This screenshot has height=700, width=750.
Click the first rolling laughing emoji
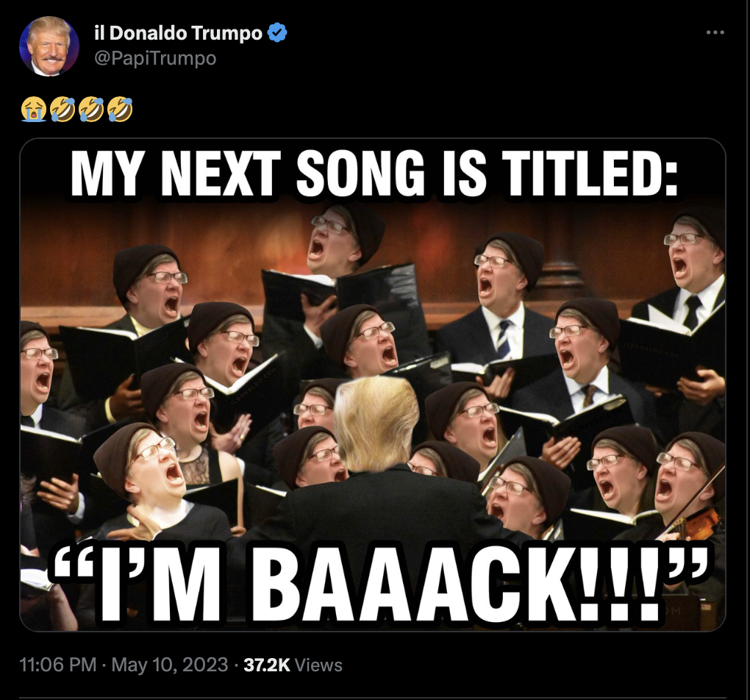point(63,109)
